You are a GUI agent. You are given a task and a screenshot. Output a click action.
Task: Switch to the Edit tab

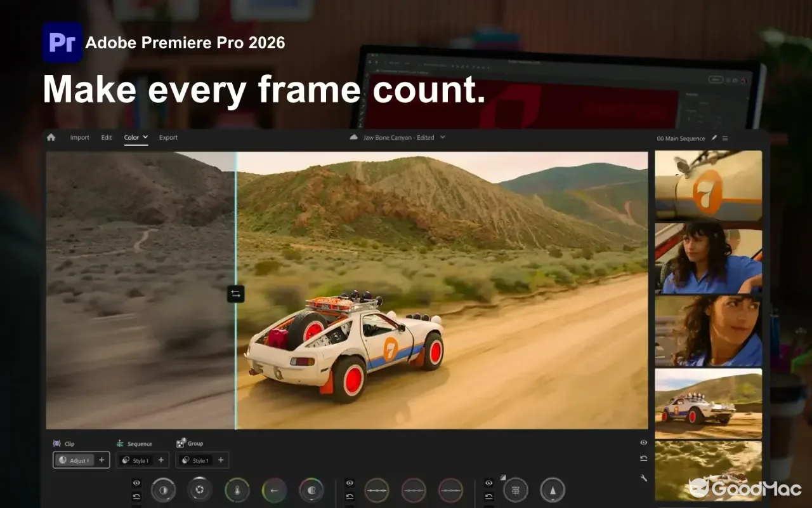(x=107, y=138)
